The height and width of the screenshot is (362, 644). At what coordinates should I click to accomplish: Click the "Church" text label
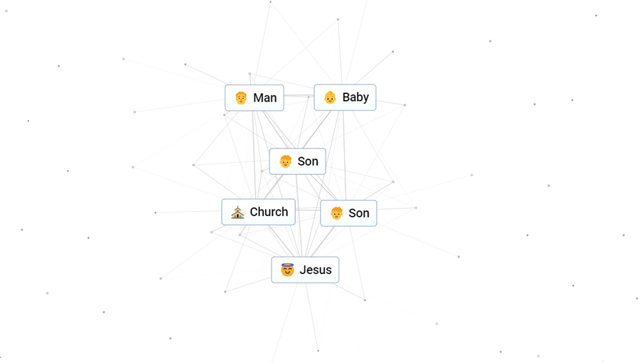click(x=269, y=212)
